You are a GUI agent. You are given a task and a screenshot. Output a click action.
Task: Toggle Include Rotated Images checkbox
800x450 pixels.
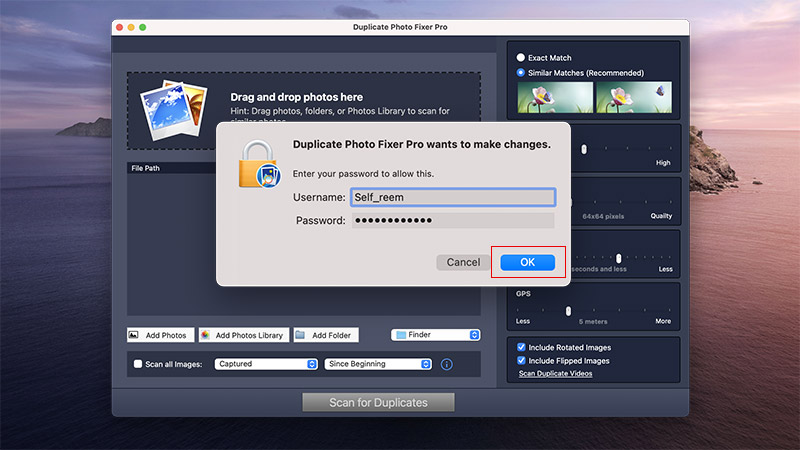coord(521,347)
